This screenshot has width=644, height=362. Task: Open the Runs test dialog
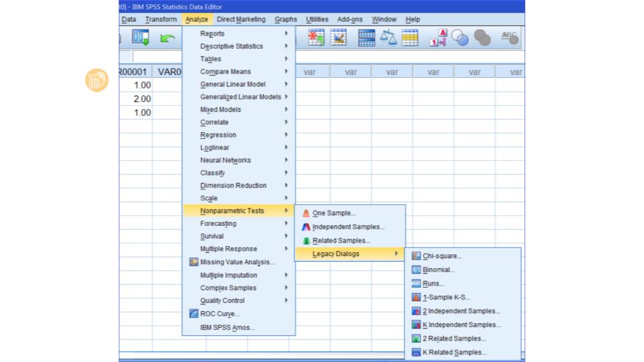pyautogui.click(x=462, y=284)
